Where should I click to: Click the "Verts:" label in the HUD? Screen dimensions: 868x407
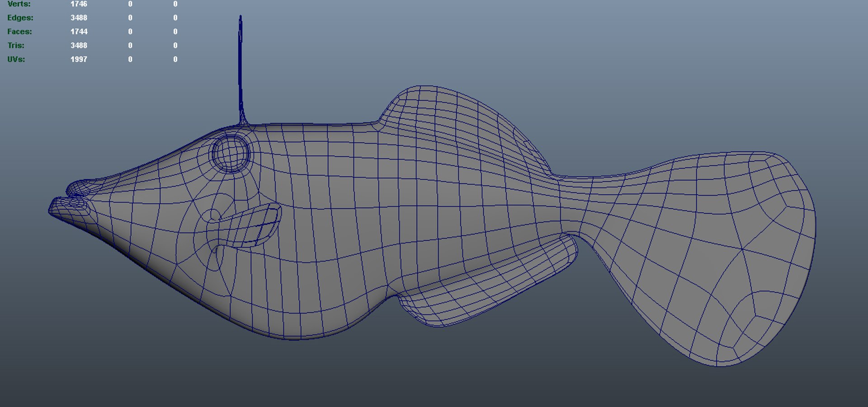pos(19,4)
